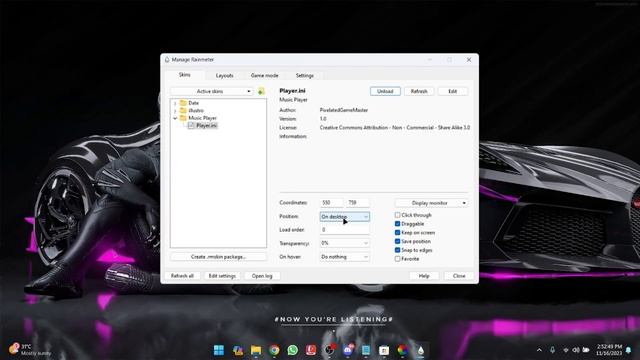640x360 pixels.
Task: Expand the illustro folder in the tree
Action: (175, 111)
